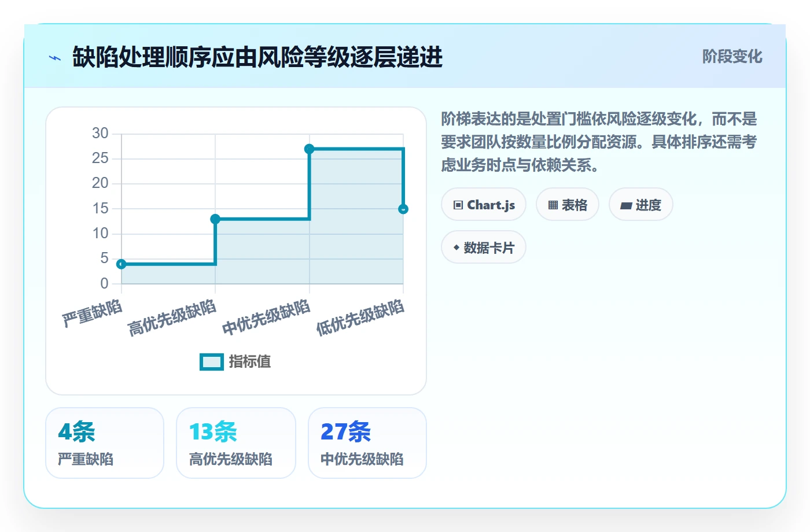Click the y-axis value 0
Viewport: 810px width, 532px height.
pos(104,283)
